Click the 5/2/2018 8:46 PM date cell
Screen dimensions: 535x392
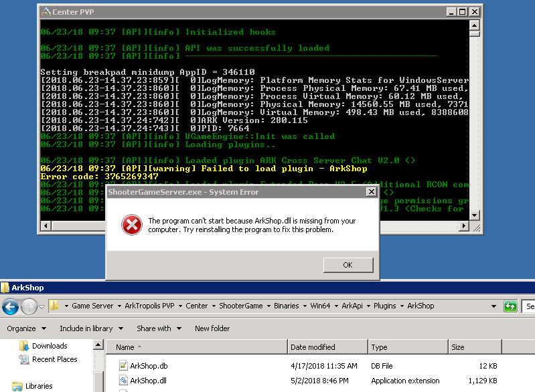(319, 381)
